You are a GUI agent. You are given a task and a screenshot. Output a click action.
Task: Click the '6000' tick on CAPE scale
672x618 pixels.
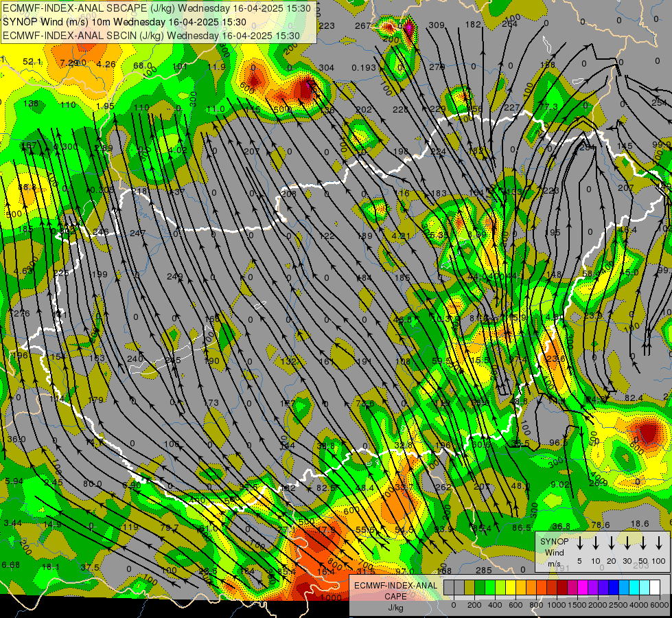tap(660, 605)
